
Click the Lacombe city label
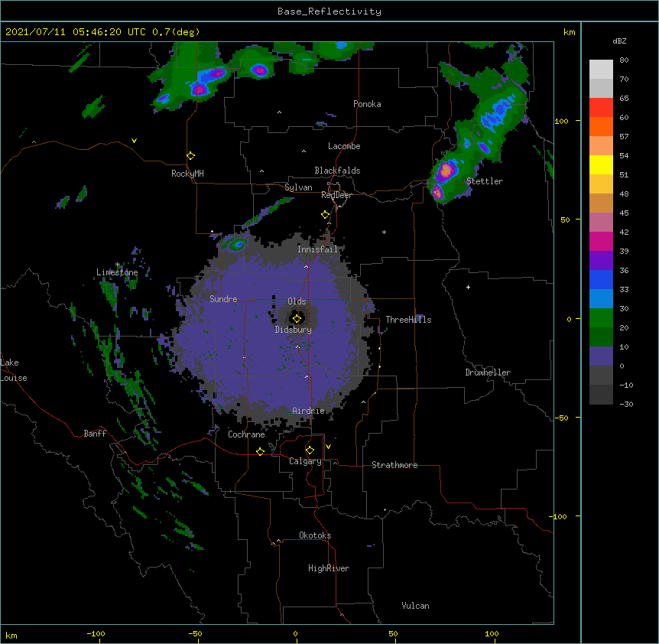point(344,146)
